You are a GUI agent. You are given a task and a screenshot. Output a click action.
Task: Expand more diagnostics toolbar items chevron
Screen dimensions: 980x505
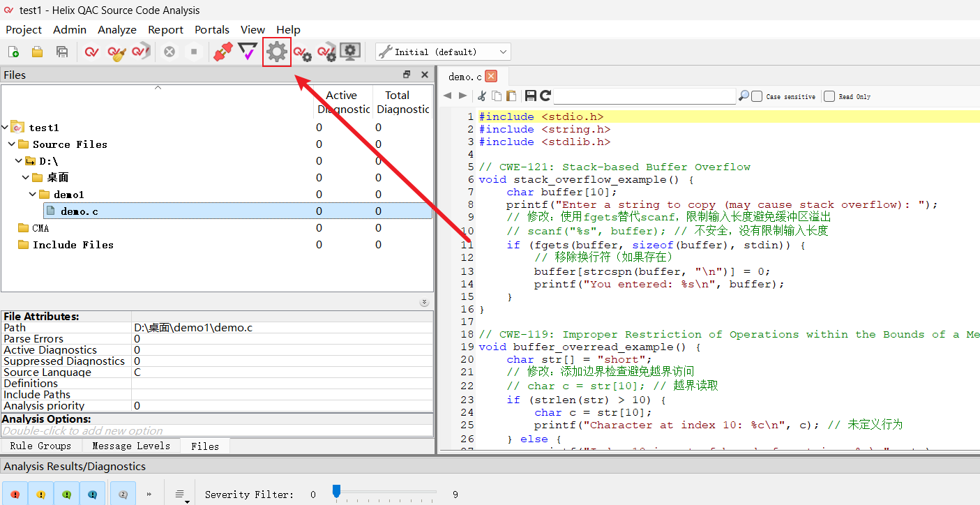(149, 494)
